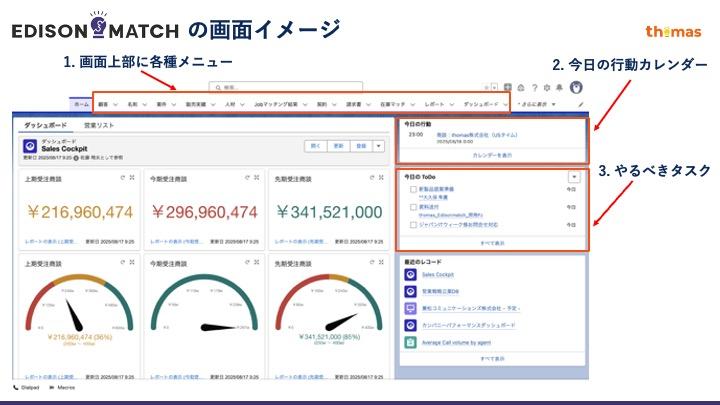The image size is (720, 405).
Task: Tick the first ToDo item checkbox
Action: [x=412, y=189]
